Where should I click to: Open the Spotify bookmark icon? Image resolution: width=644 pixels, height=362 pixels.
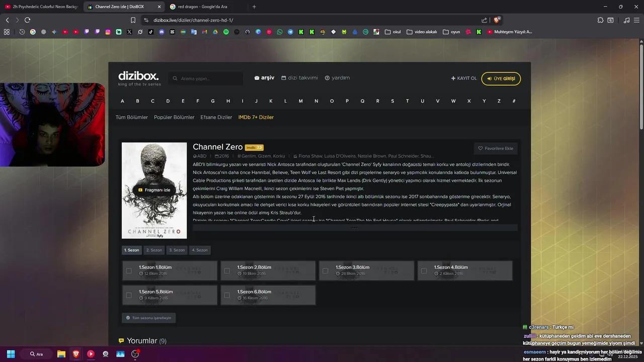click(226, 32)
